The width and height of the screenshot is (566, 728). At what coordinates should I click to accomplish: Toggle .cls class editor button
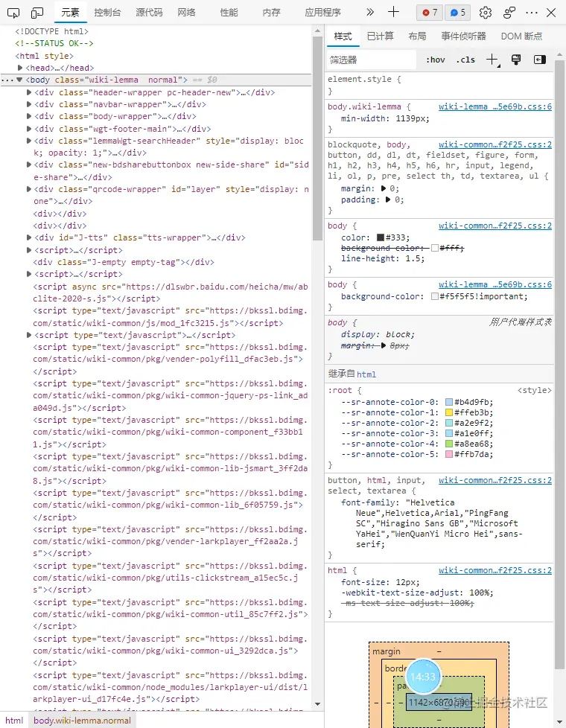[x=465, y=60]
